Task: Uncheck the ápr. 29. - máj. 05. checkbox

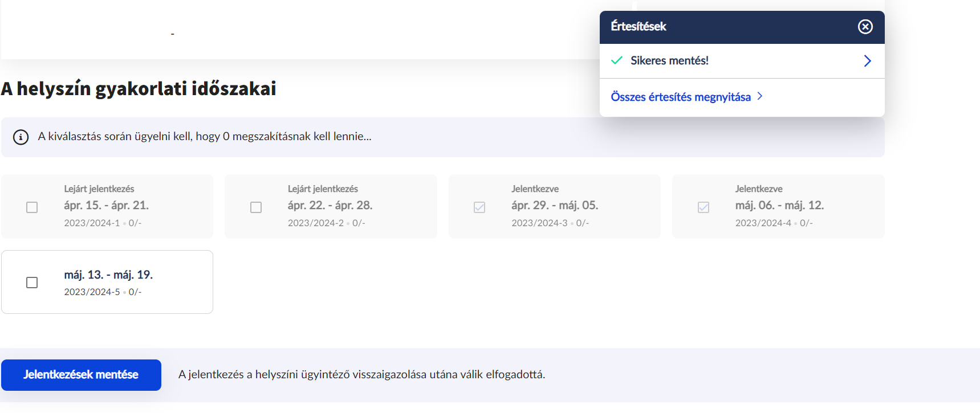Action: click(x=479, y=207)
